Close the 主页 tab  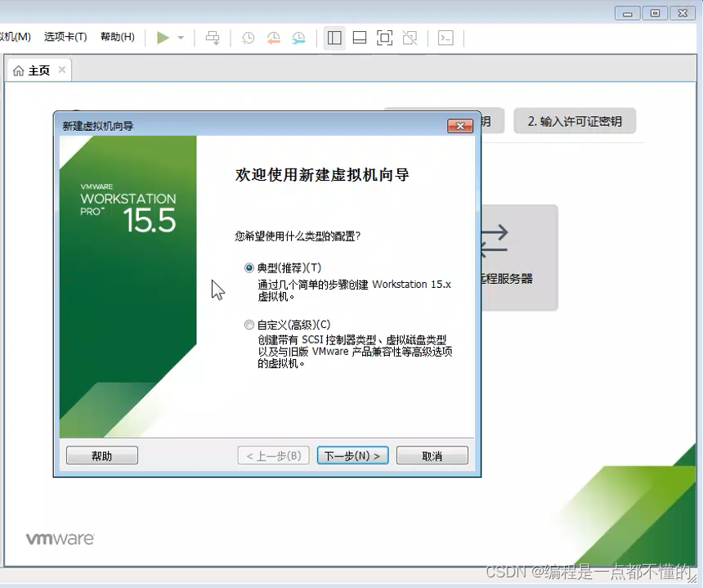click(x=62, y=70)
